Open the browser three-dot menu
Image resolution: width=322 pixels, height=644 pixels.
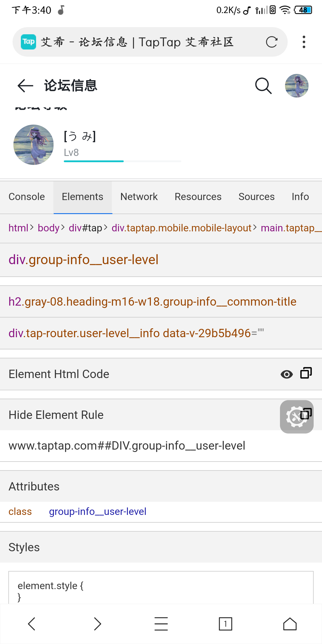click(x=304, y=42)
